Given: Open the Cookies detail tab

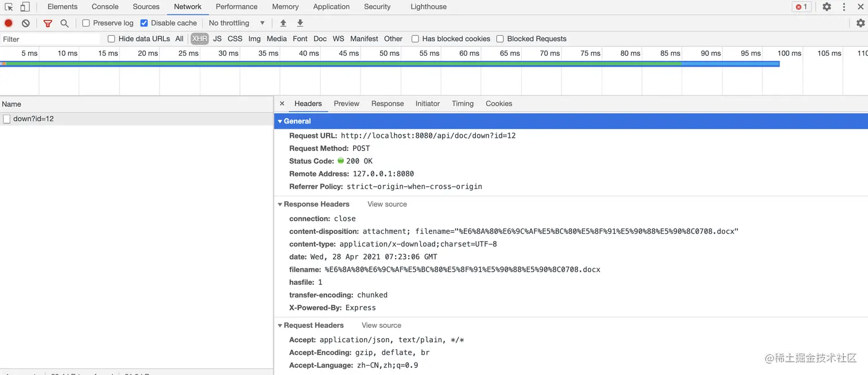Looking at the screenshot, I should point(499,103).
